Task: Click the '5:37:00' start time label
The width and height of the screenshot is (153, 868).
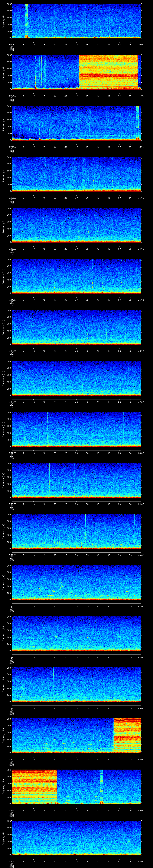Action: tap(12, 453)
